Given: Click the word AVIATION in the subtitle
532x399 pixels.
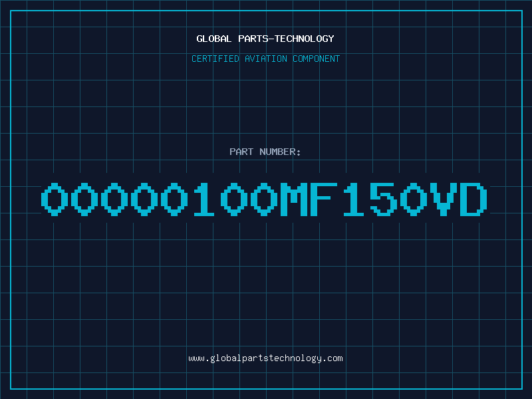Looking at the screenshot, I should (x=266, y=59).
